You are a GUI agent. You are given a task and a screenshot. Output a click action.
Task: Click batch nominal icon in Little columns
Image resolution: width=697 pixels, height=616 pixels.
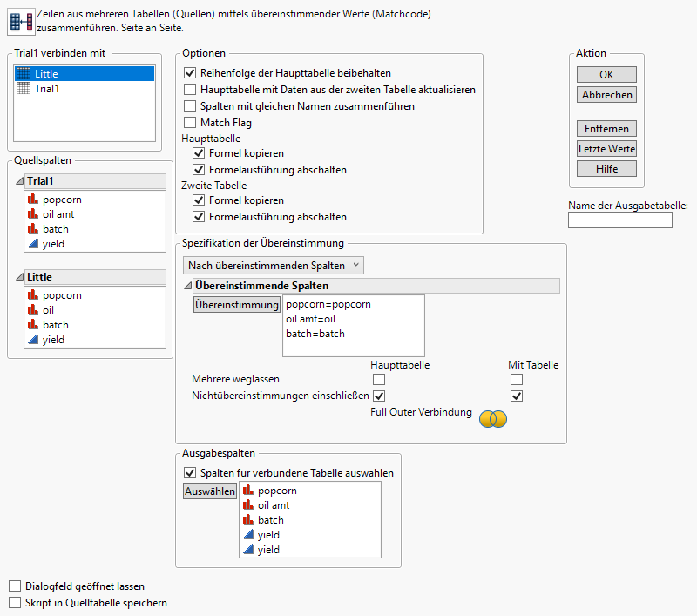tap(33, 324)
